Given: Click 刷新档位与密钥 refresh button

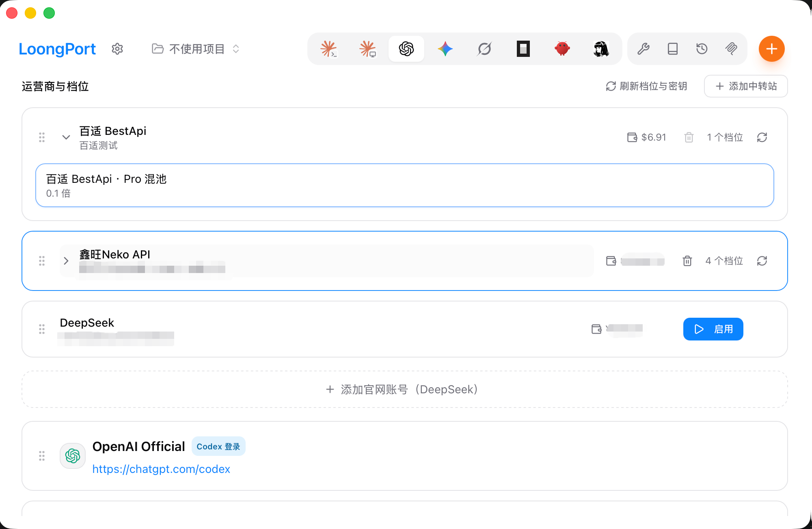Looking at the screenshot, I should pyautogui.click(x=646, y=86).
